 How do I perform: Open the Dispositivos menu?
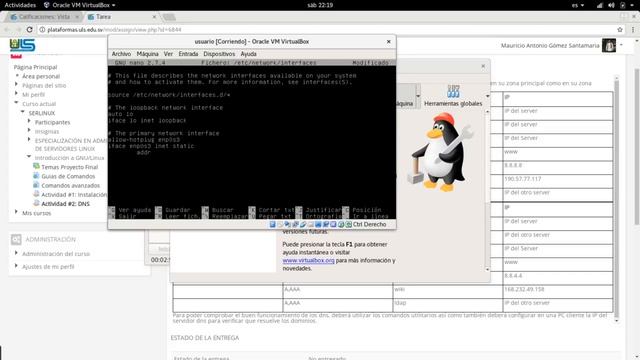(219, 54)
